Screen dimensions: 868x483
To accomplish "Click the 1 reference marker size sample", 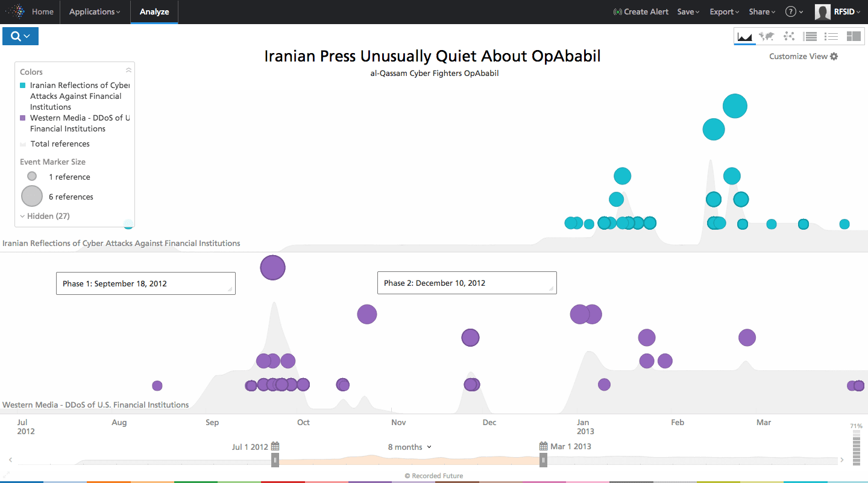I will (32, 176).
